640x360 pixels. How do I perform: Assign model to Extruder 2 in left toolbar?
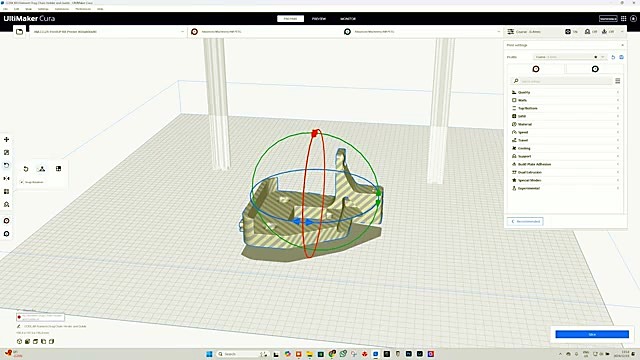[7, 234]
